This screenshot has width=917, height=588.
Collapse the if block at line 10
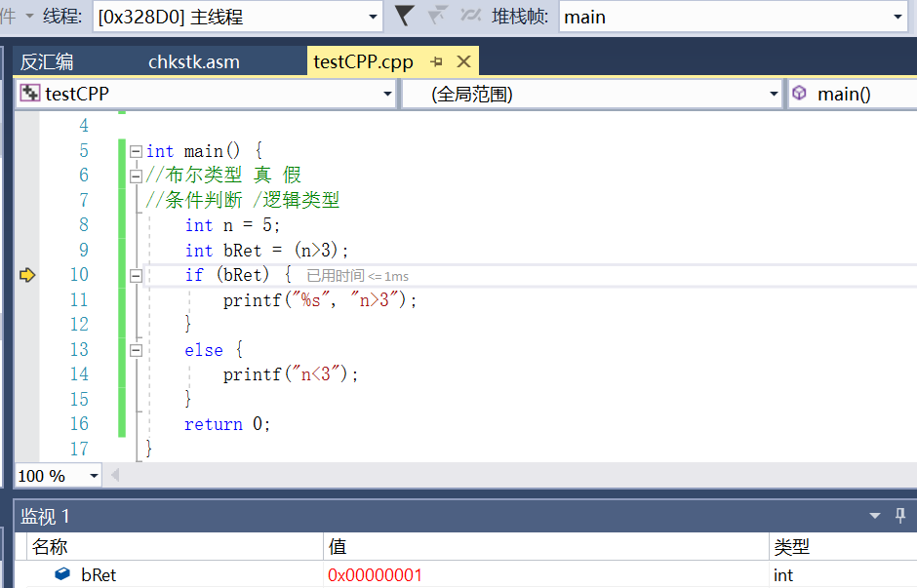tap(137, 275)
